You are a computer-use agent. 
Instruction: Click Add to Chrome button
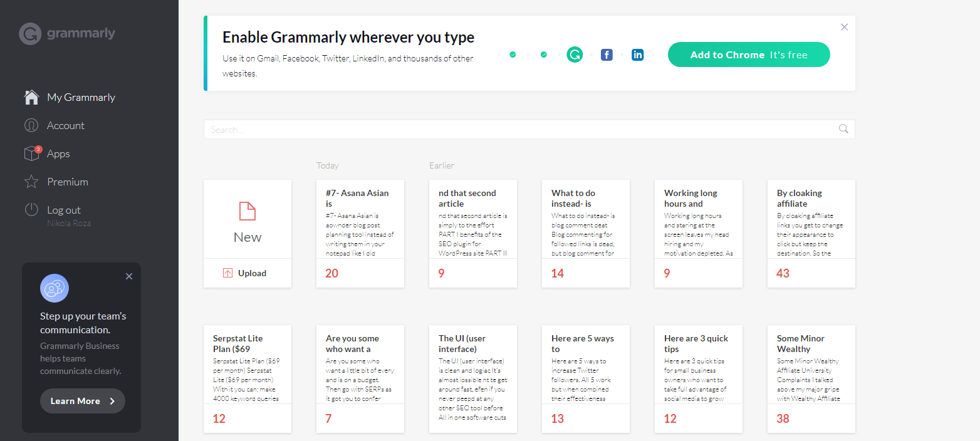[x=749, y=54]
